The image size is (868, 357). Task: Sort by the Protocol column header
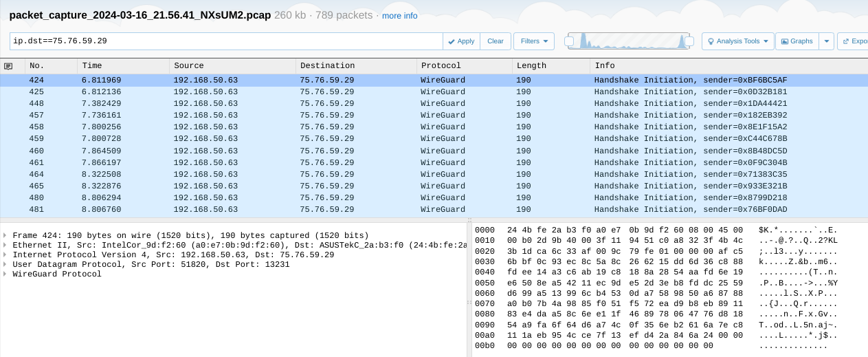(x=464, y=66)
